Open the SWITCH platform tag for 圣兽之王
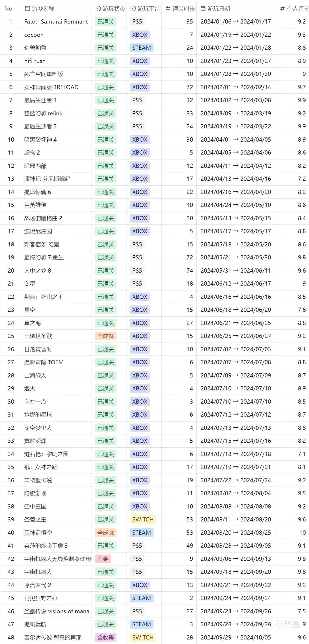 (143, 519)
